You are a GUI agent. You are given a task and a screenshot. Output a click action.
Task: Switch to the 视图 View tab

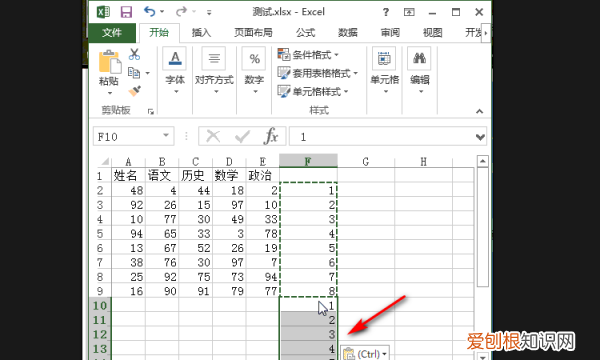pos(433,33)
